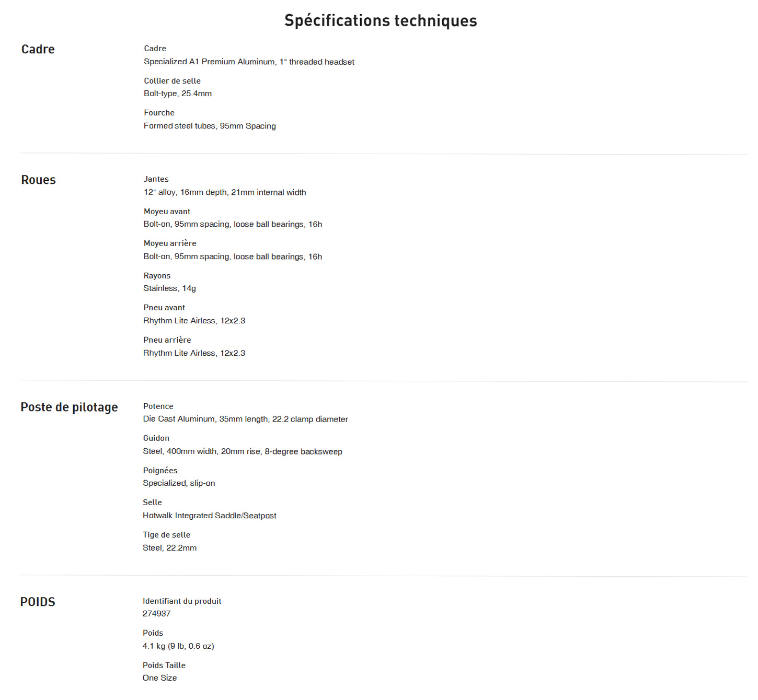Click the Jantes spec label
758x700 pixels.
click(x=156, y=179)
